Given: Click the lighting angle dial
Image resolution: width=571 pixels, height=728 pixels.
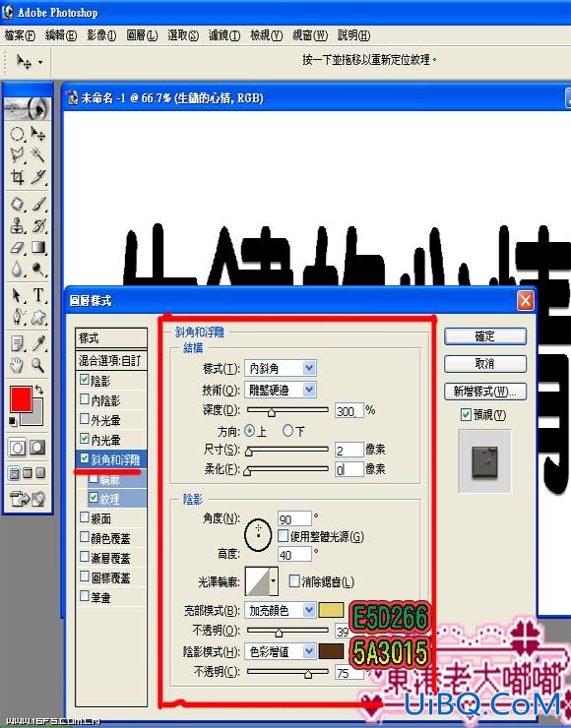Looking at the screenshot, I should [258, 535].
